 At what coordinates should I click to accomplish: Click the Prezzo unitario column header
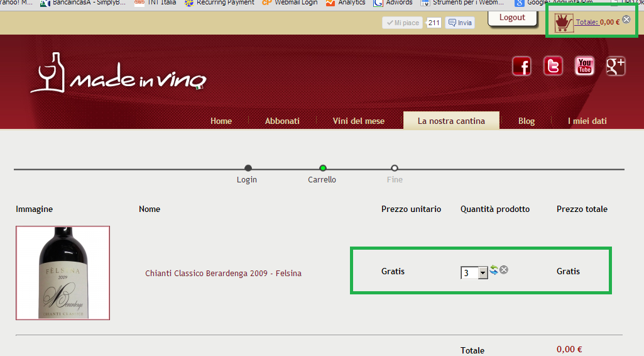pos(411,209)
